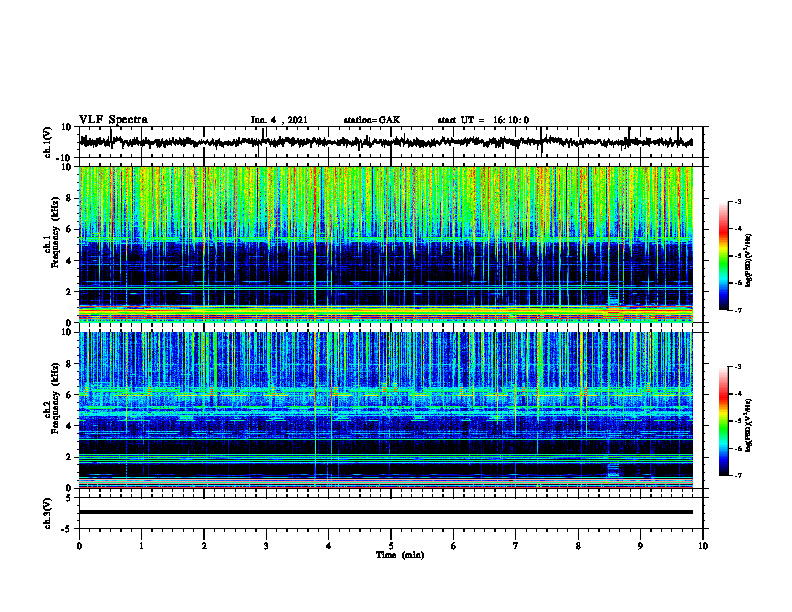Click time axis tick label "9"
Viewport: 792px width, 612px height.
click(x=640, y=546)
